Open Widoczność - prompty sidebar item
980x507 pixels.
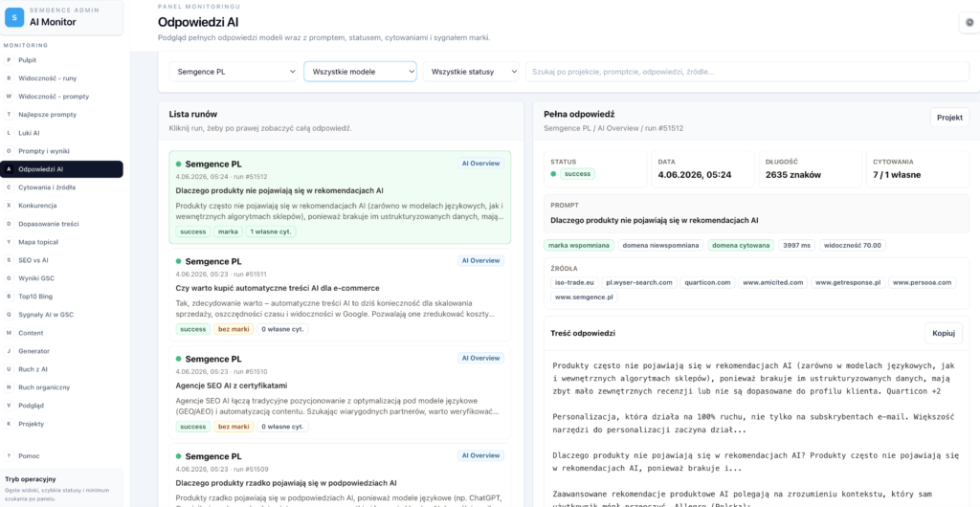[62, 97]
